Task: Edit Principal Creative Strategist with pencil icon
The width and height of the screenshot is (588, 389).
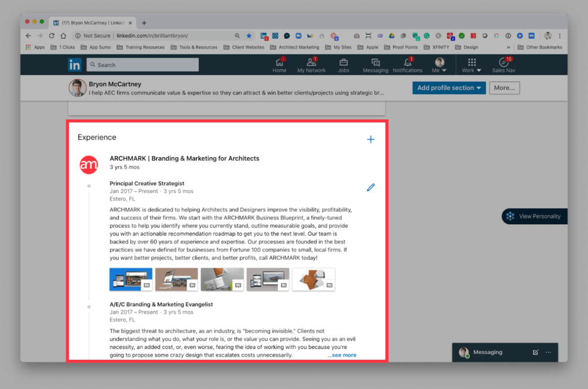Action: tap(370, 187)
